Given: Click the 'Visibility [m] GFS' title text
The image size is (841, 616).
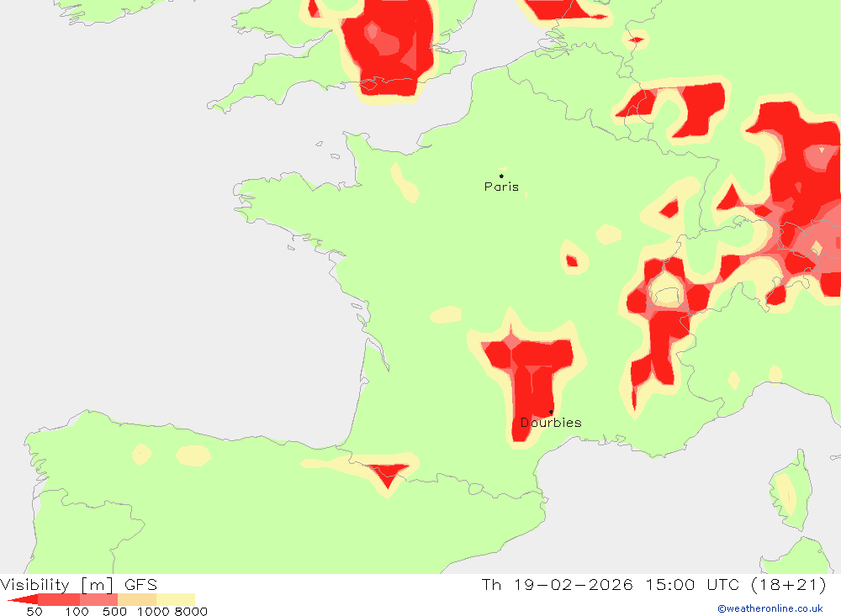Looking at the screenshot, I should tap(79, 584).
